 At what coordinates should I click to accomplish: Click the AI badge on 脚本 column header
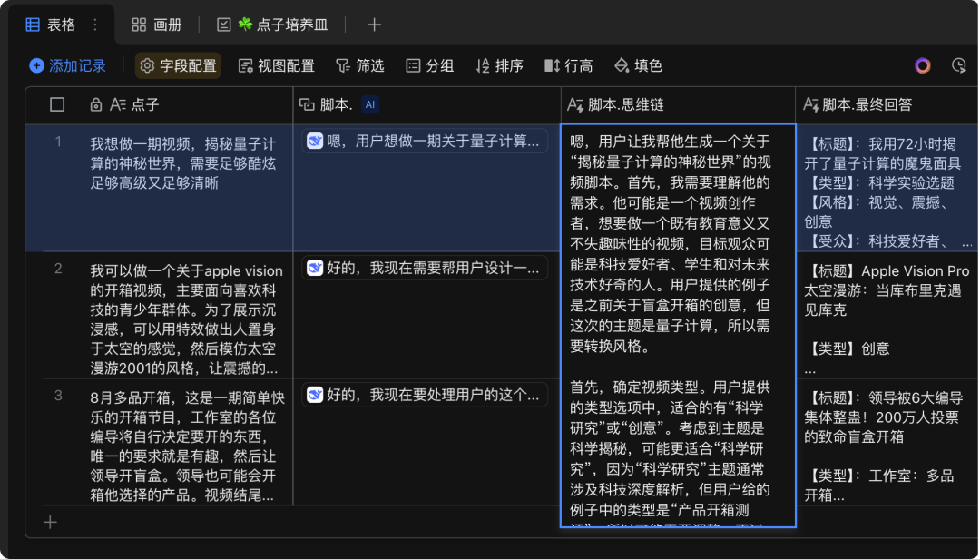368,104
